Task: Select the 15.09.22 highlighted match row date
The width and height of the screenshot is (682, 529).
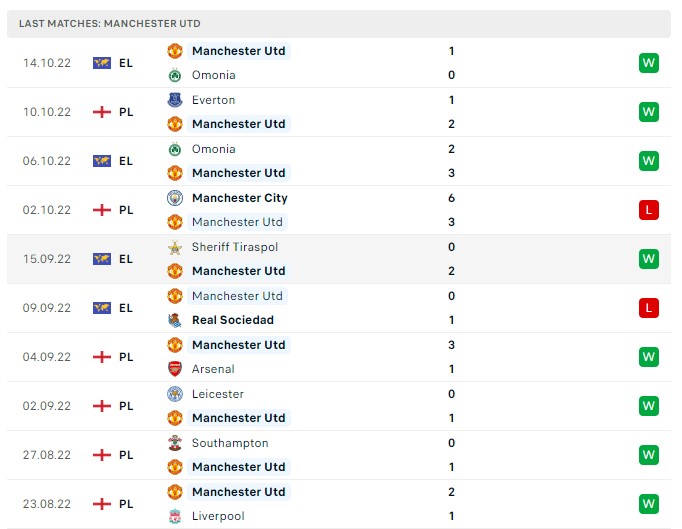Action: (47, 259)
